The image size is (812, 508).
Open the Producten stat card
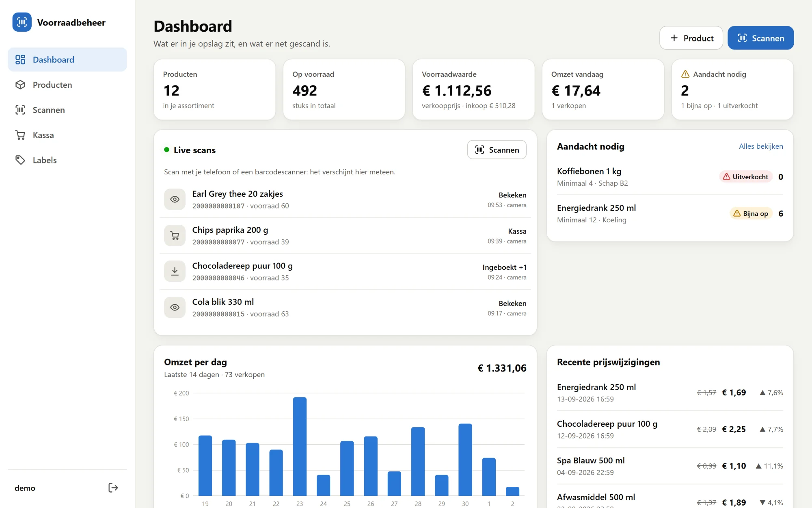point(215,90)
